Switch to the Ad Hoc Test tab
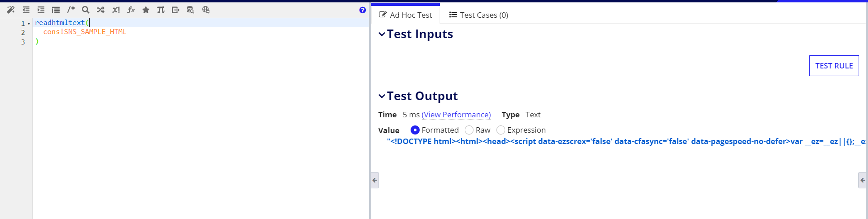Viewport: 868px width, 219px height. click(406, 15)
